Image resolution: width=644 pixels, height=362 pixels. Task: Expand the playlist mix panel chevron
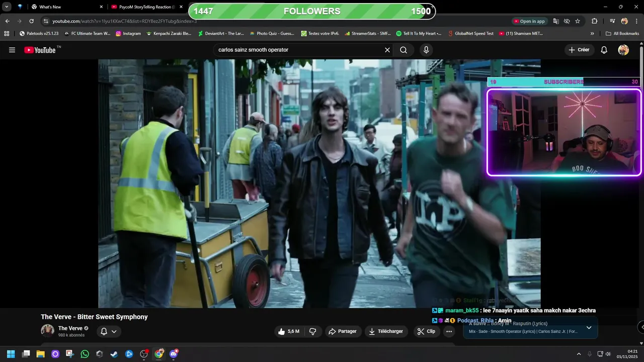pyautogui.click(x=589, y=328)
